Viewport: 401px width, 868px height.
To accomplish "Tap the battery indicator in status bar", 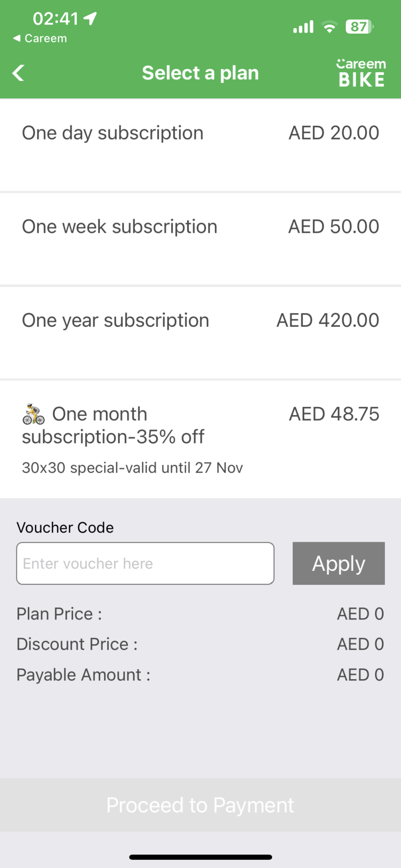I will click(359, 27).
